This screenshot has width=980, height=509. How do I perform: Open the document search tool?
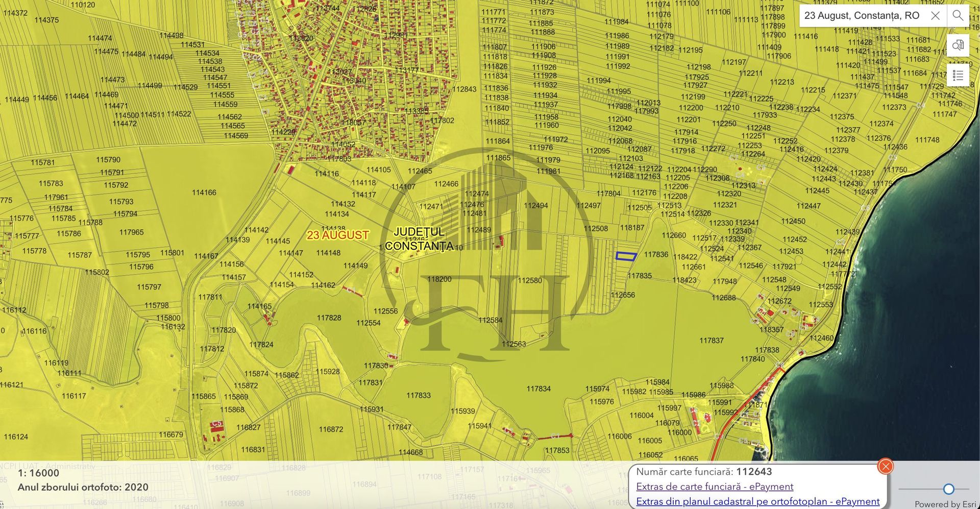tap(958, 45)
